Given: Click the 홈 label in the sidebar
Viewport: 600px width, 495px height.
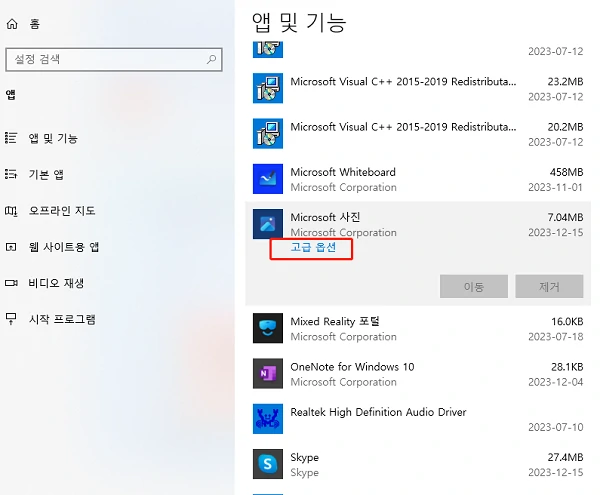Looking at the screenshot, I should tap(35, 24).
